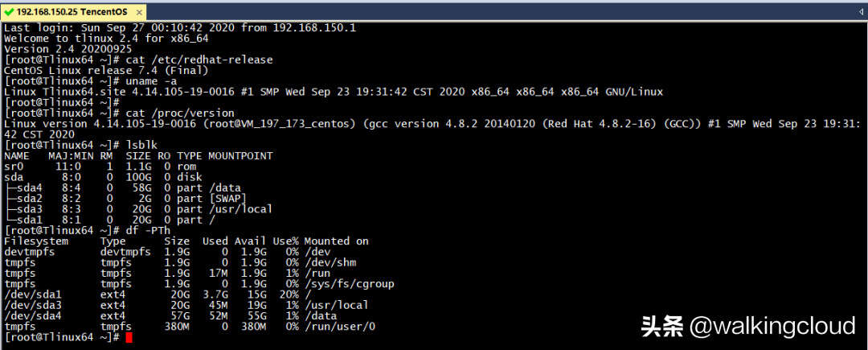The image size is (868, 350).
Task: Click the [SWAP] mountpoint entry
Action: pos(227,199)
